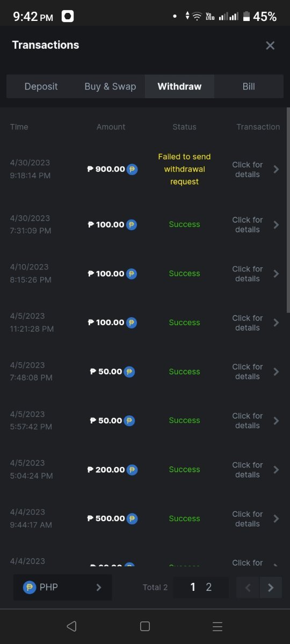Tap the PHP currency coin icon at bottom
Screen dimensions: 290x644
pos(30,587)
